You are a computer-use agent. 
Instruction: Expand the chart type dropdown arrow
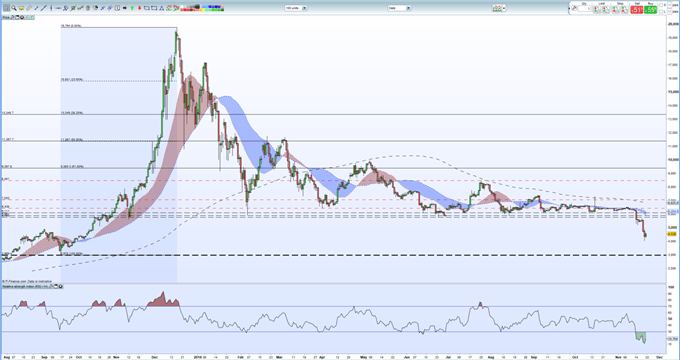pos(504,8)
